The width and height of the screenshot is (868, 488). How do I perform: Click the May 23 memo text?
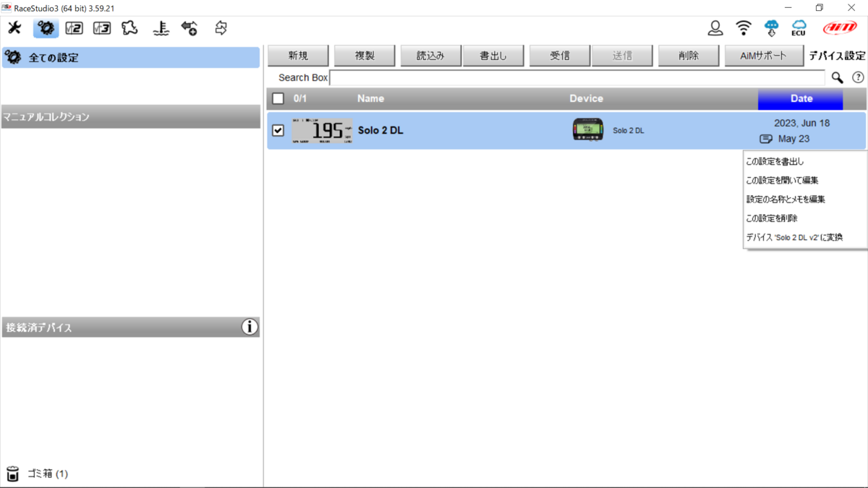click(793, 139)
